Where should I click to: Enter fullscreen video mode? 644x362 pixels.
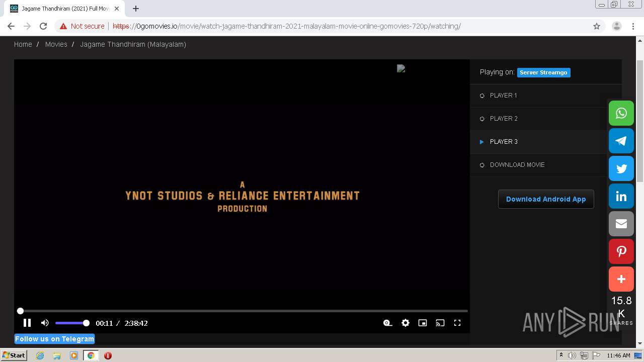click(x=457, y=323)
